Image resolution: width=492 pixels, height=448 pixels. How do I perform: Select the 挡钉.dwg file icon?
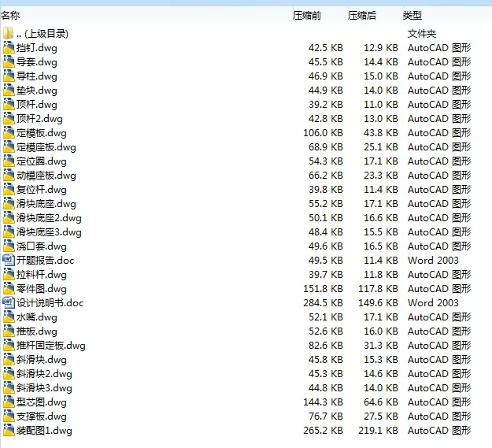pos(9,47)
